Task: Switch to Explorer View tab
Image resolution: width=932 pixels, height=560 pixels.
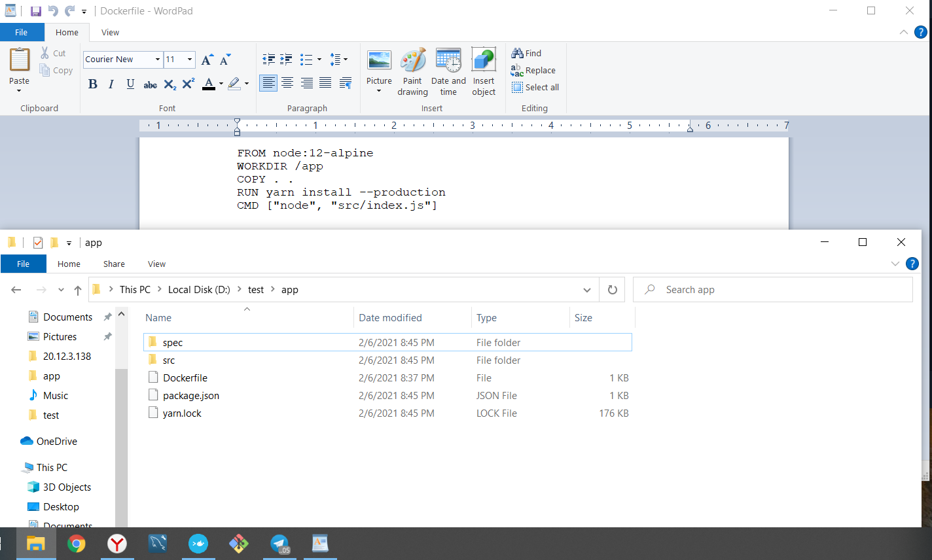Action: (156, 264)
